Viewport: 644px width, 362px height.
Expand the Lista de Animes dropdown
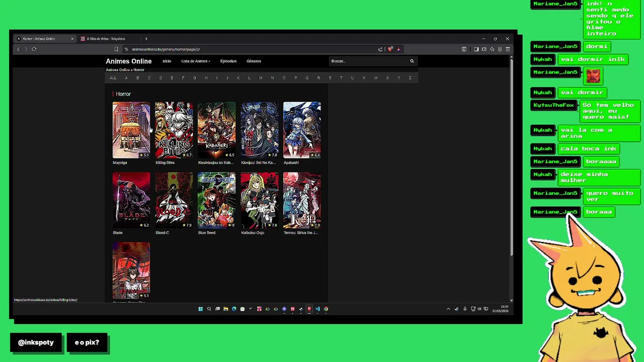[196, 61]
